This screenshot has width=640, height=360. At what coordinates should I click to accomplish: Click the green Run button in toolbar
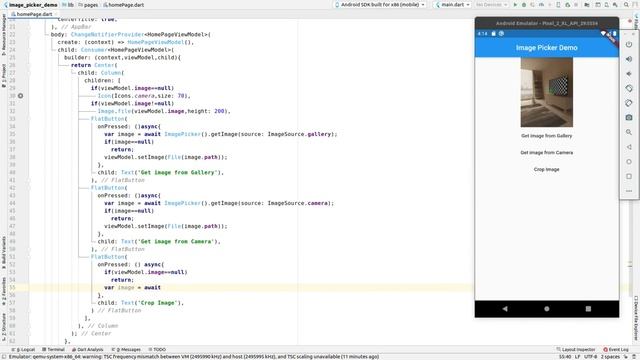coord(515,5)
